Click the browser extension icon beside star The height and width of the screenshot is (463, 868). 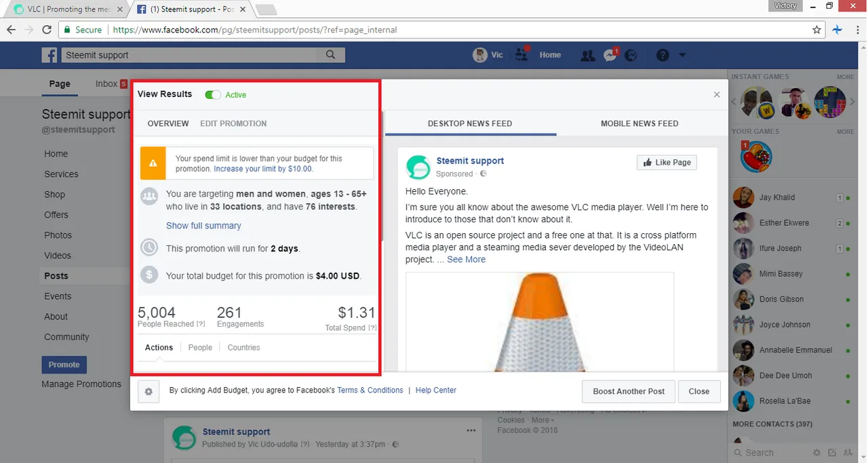coord(837,30)
